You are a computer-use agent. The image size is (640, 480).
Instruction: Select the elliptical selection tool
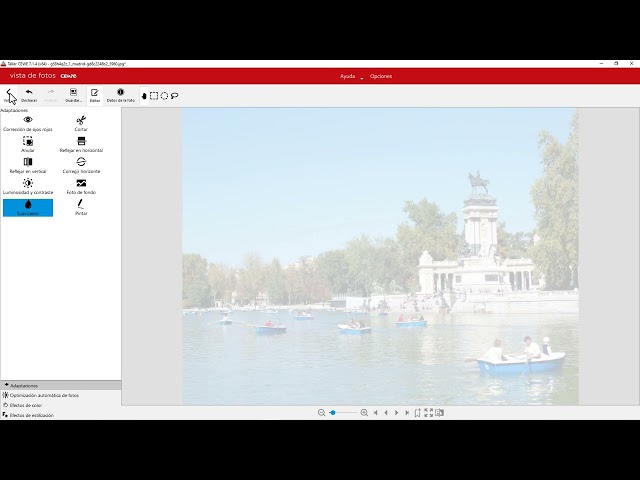click(x=164, y=96)
